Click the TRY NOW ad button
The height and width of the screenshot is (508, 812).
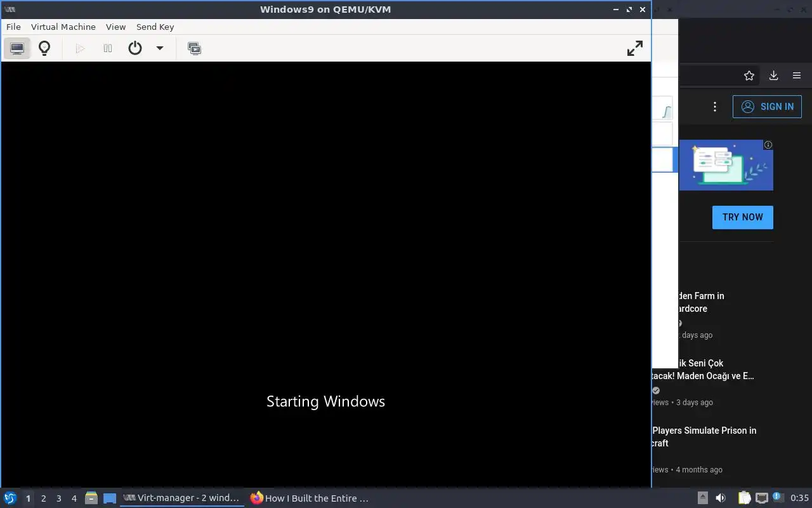click(x=743, y=217)
